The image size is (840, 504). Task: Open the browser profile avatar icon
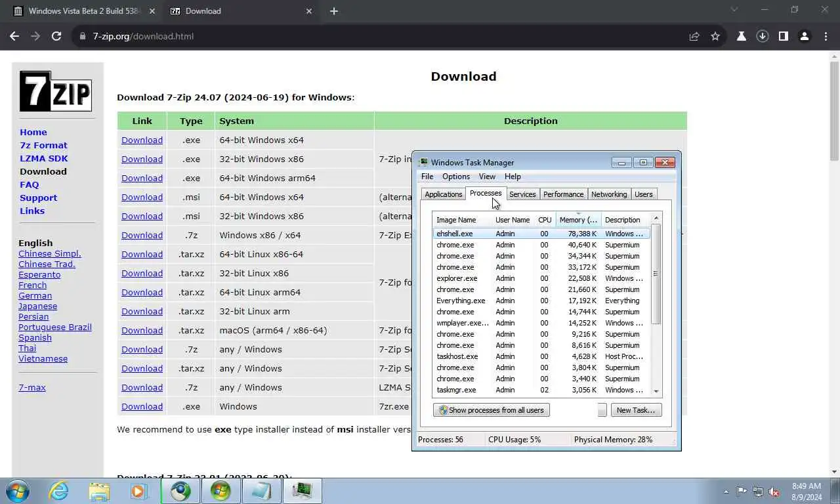coord(805,36)
